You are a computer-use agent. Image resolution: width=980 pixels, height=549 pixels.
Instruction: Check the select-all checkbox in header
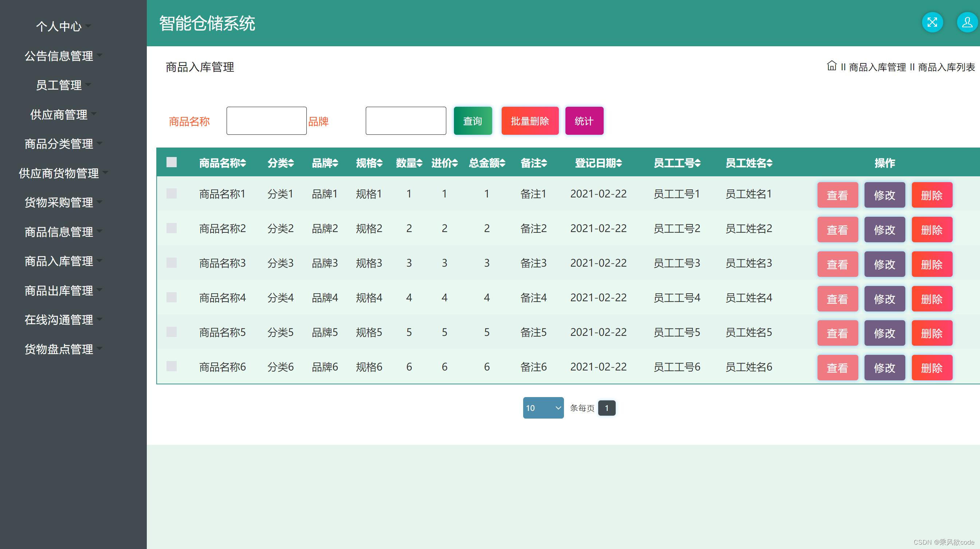coord(172,162)
